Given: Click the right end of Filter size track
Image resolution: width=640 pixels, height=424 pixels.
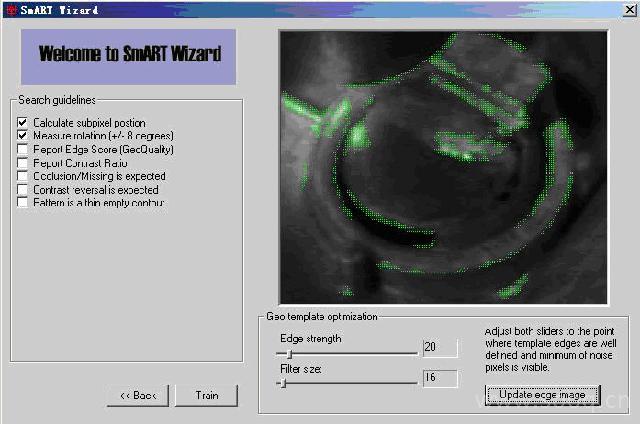Looking at the screenshot, I should 415,382.
